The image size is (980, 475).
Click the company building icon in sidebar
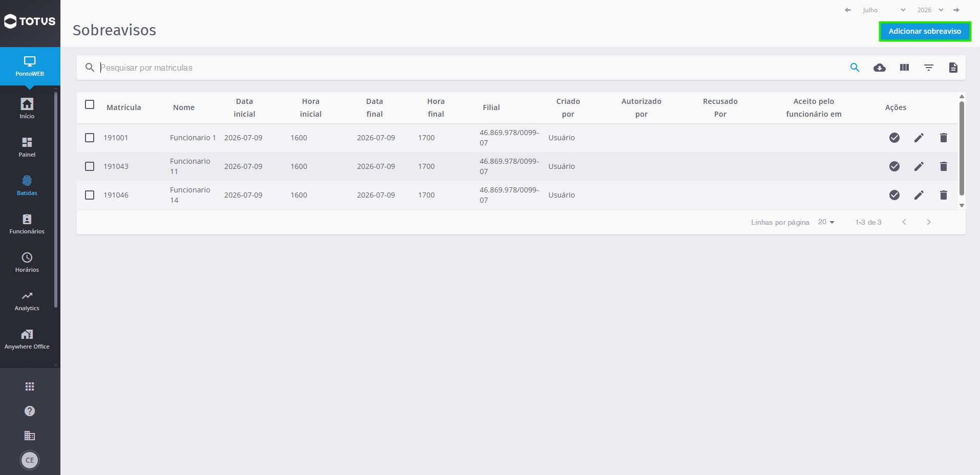[x=30, y=436]
